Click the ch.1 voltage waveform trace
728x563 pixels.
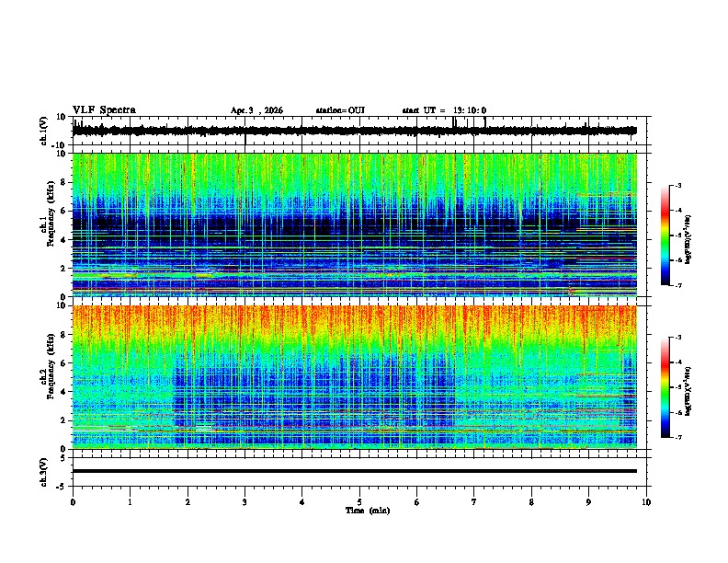point(354,131)
